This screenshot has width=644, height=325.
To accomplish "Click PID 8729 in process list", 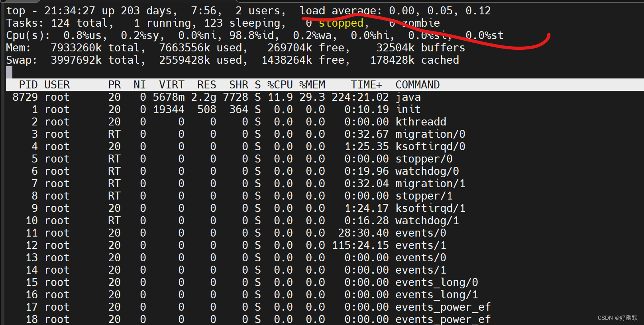I will (25, 97).
